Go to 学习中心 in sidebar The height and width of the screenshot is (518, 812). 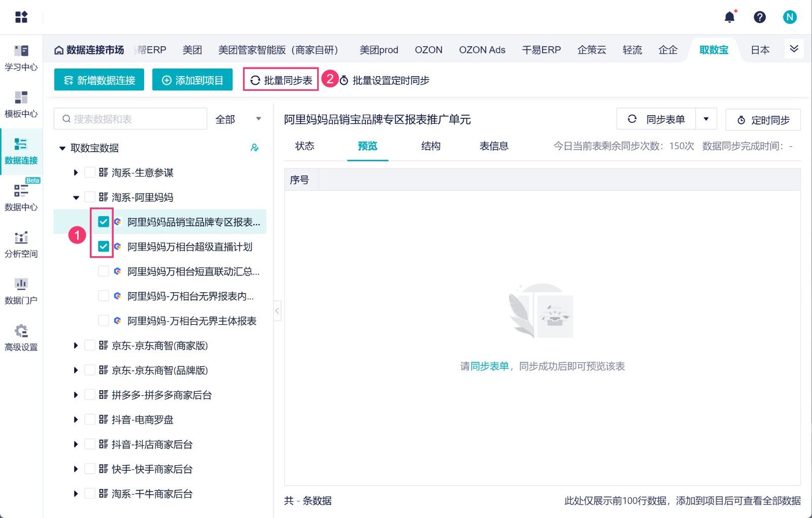pyautogui.click(x=21, y=58)
